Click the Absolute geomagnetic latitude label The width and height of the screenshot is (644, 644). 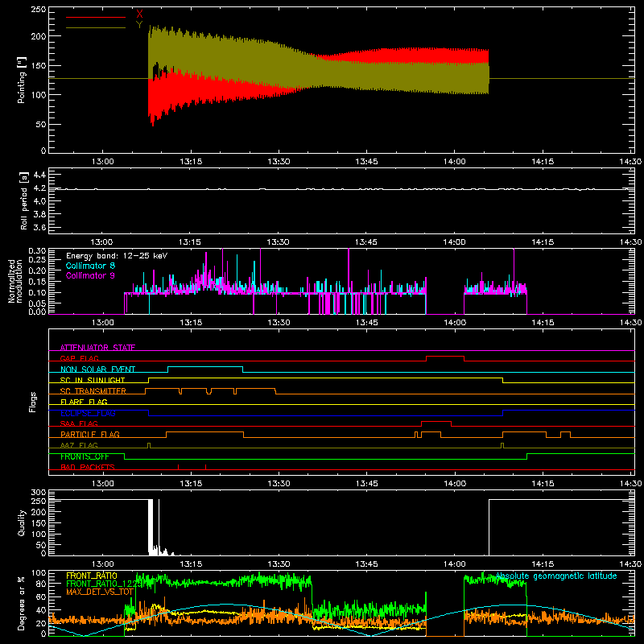(x=556, y=576)
